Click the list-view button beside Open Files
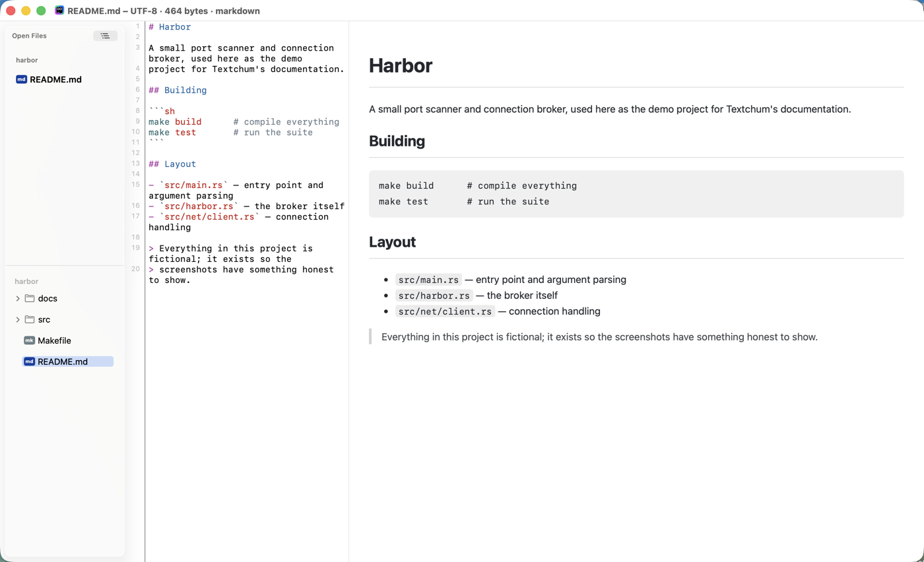The image size is (924, 562). (x=106, y=36)
